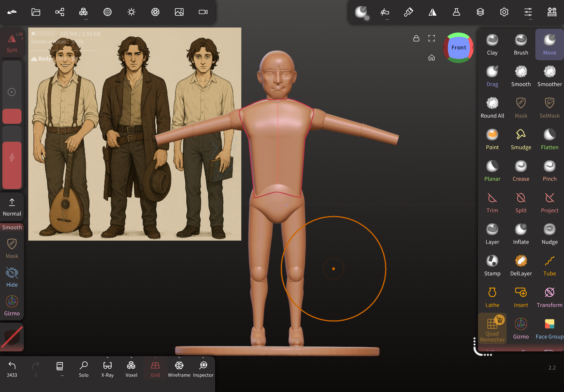Choose the Inflate brush

(x=521, y=233)
